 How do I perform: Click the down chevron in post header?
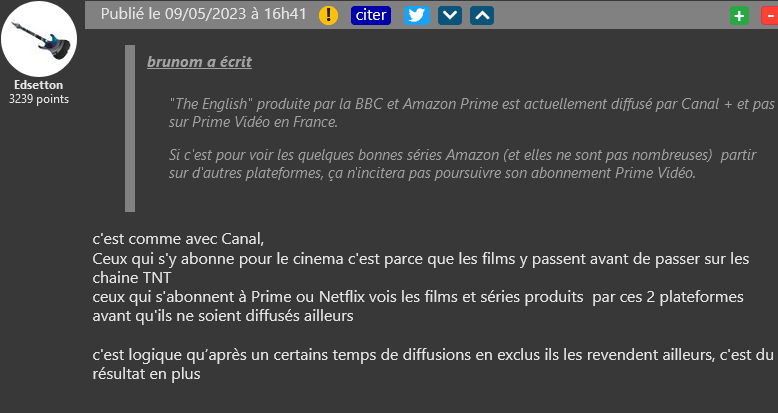(x=450, y=15)
